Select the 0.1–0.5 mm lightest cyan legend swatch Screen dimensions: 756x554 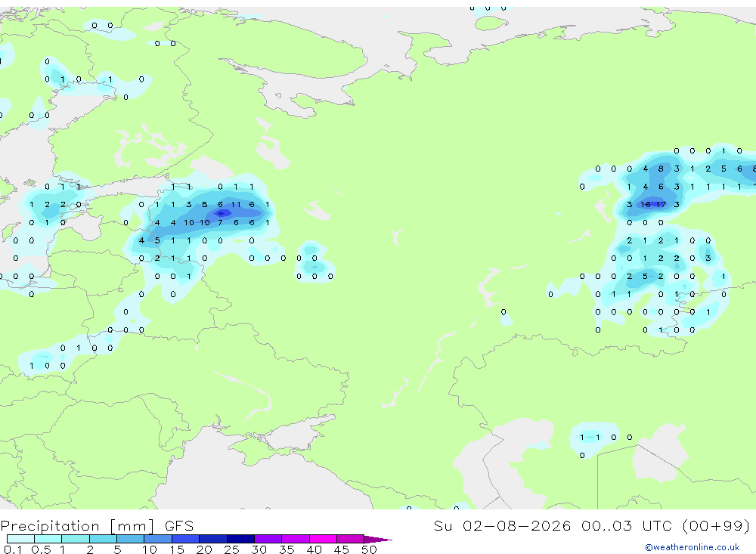20,539
